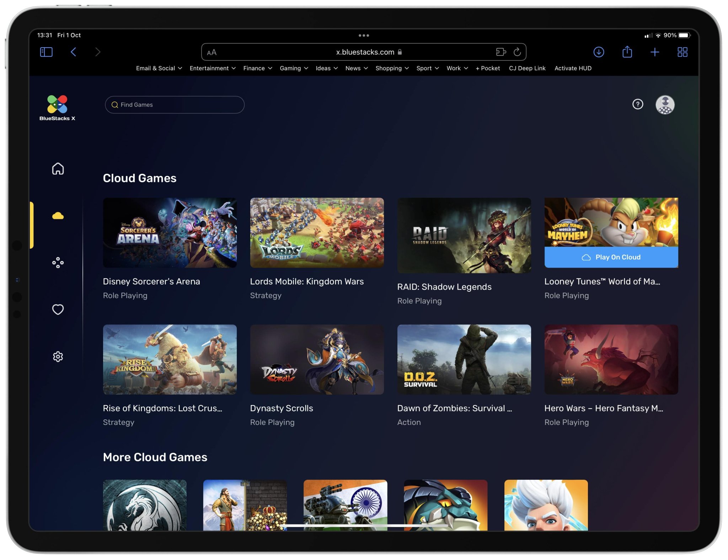This screenshot has width=728, height=560.
Task: Open Rise of Kingdoms thumbnail
Action: 170,359
